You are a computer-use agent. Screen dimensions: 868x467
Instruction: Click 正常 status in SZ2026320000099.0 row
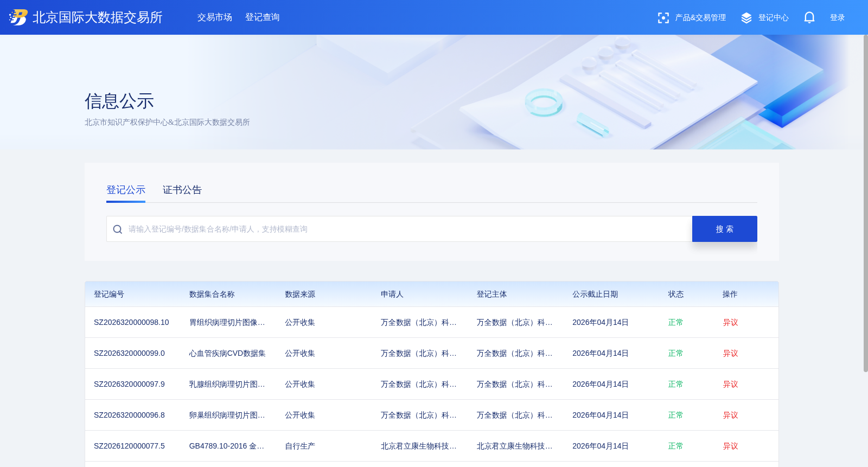[x=675, y=353]
